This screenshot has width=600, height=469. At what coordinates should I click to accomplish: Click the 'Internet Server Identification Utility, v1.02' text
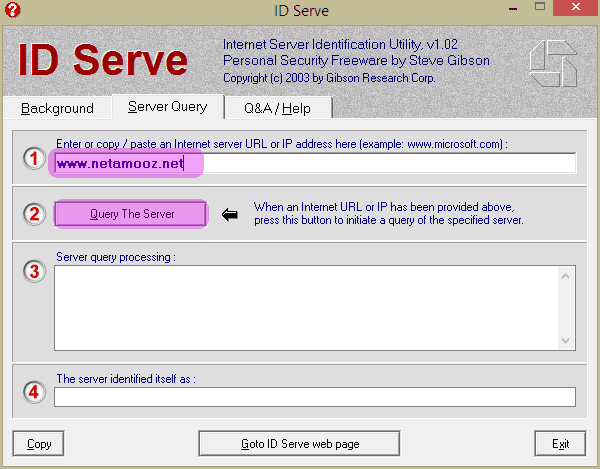(x=340, y=45)
